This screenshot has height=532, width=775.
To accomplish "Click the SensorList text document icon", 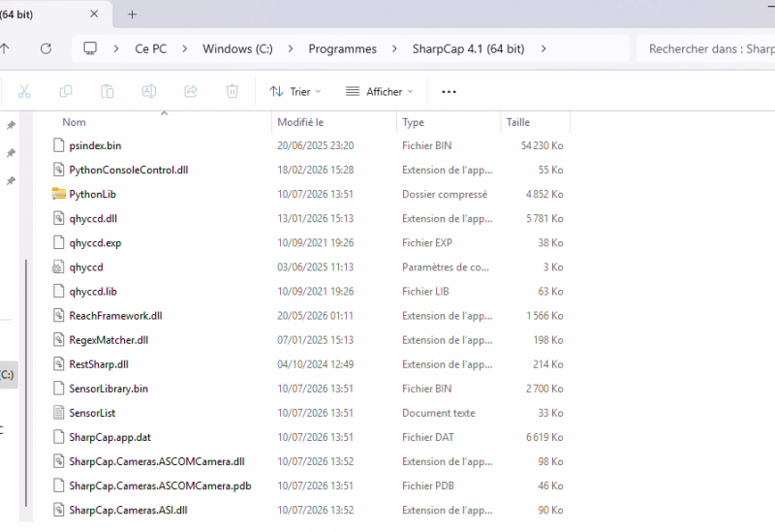I will click(x=58, y=413).
